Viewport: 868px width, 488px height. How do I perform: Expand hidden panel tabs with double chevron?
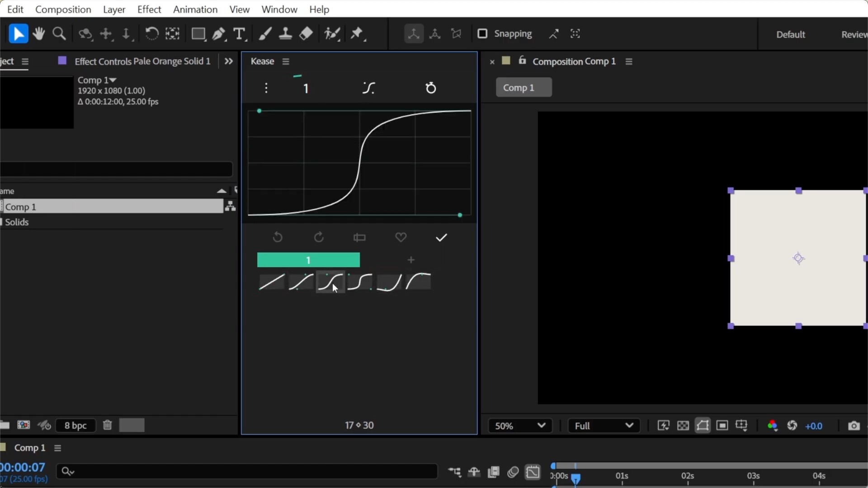(x=229, y=61)
